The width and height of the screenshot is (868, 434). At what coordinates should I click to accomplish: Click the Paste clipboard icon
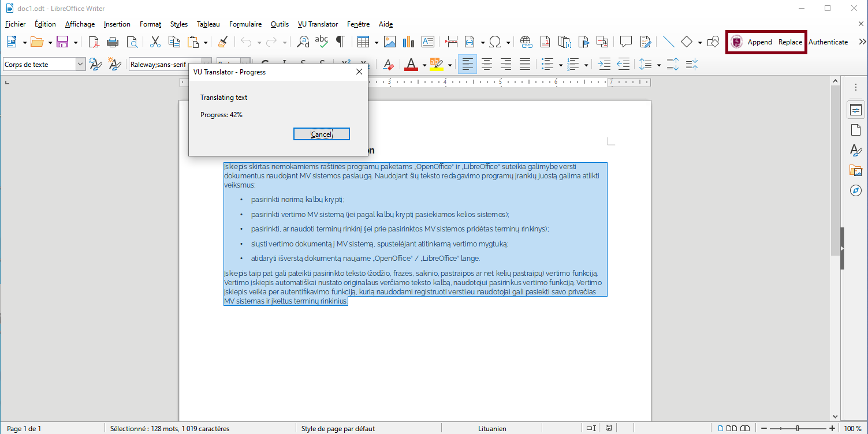[x=193, y=42]
